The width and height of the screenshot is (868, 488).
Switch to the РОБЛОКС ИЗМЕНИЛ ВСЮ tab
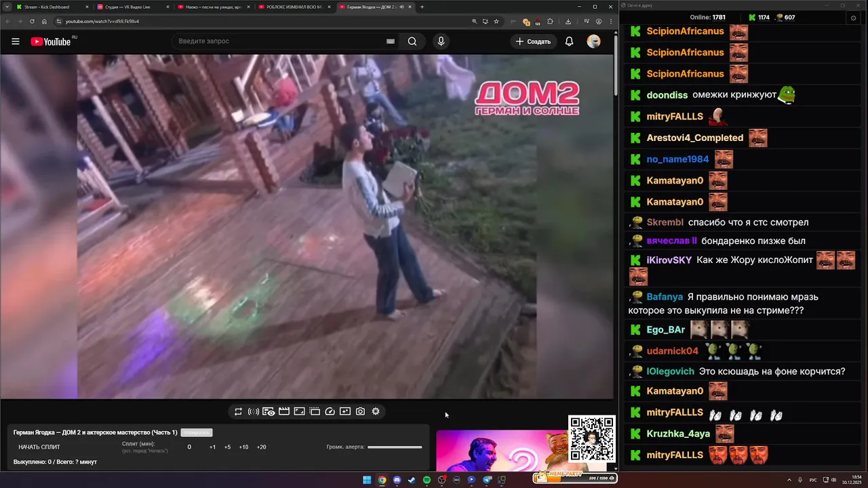coord(294,7)
